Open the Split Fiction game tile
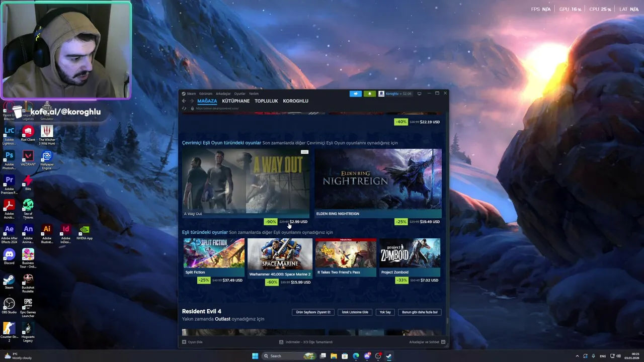644x362 pixels. (x=214, y=257)
